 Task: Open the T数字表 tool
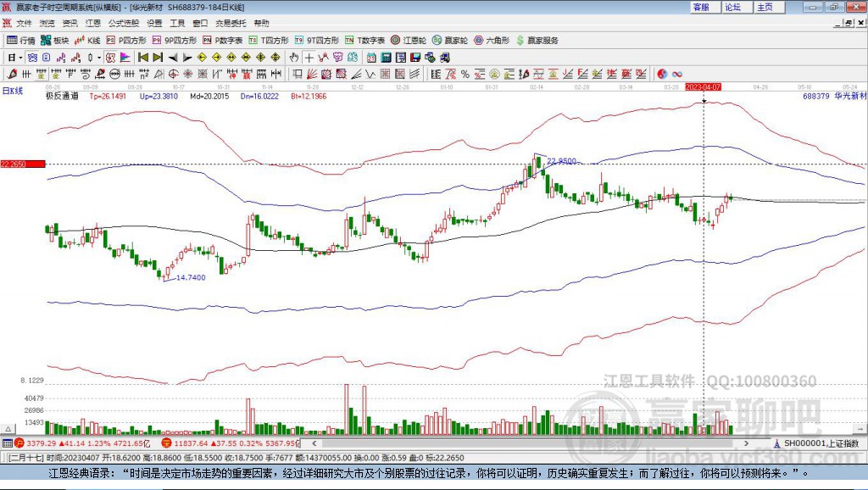[x=364, y=41]
